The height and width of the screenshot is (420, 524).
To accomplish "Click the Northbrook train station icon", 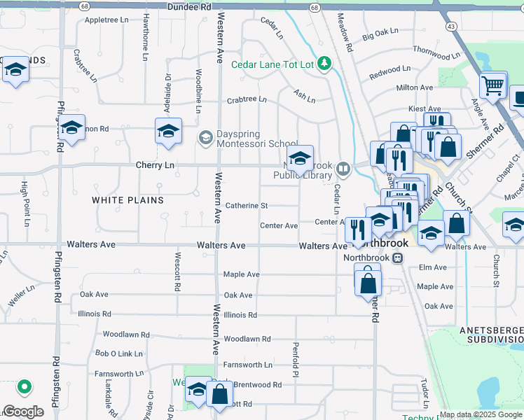I will click(x=397, y=258).
